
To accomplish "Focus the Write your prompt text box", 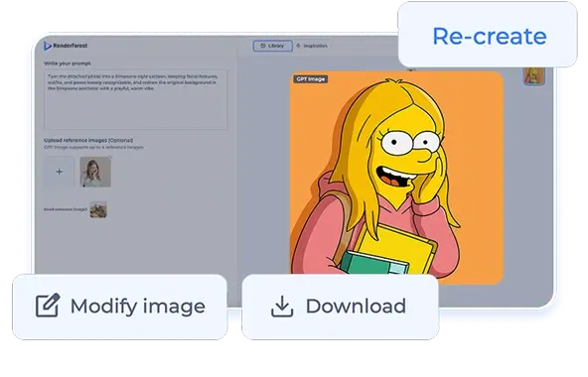I will 136,99.
